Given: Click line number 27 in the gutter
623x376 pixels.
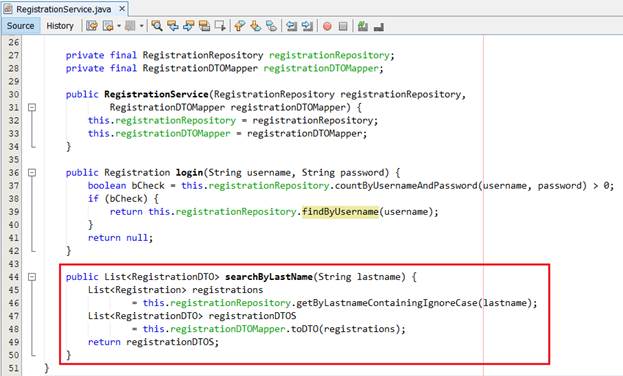Looking at the screenshot, I should (14, 55).
